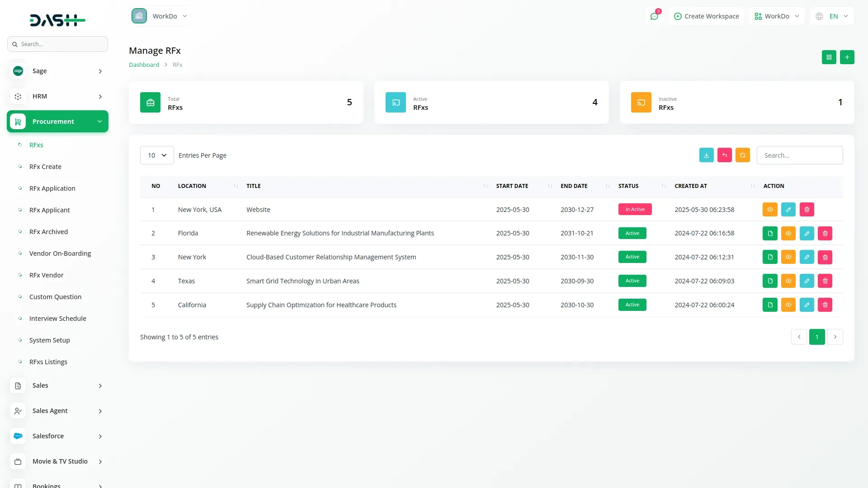Image resolution: width=868 pixels, height=488 pixels.
Task: Edit the Florida RFx entry
Action: point(807,233)
